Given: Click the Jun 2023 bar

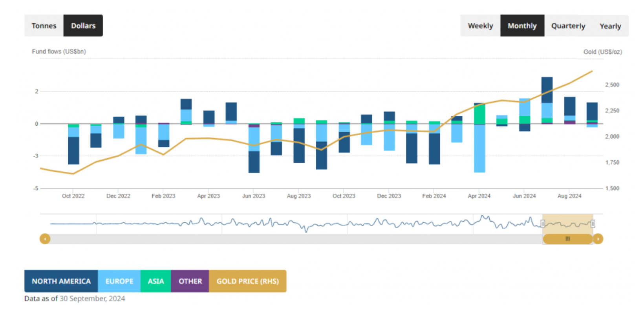Looking at the screenshot, I should (x=254, y=148).
